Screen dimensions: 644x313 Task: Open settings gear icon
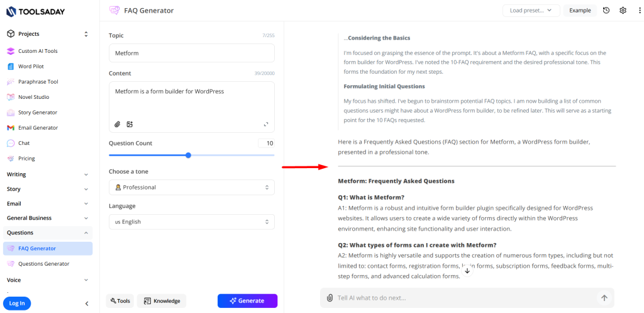tap(623, 11)
